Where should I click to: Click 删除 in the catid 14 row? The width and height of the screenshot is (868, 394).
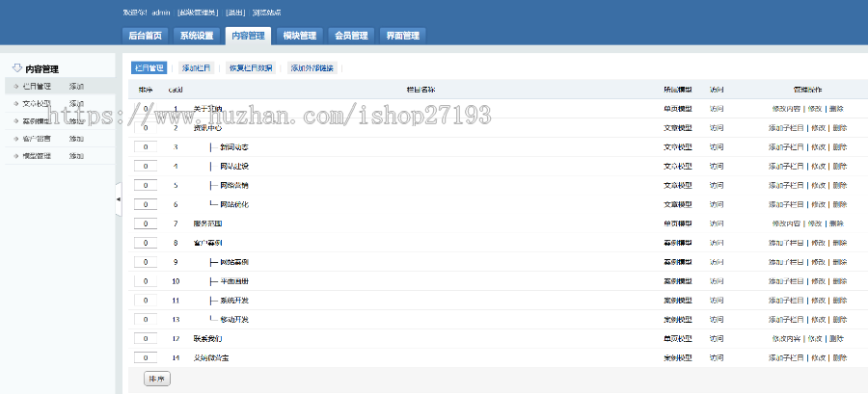point(840,358)
